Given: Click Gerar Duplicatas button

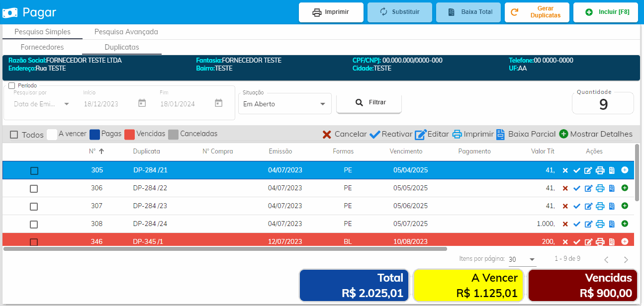Looking at the screenshot, I should pos(537,12).
